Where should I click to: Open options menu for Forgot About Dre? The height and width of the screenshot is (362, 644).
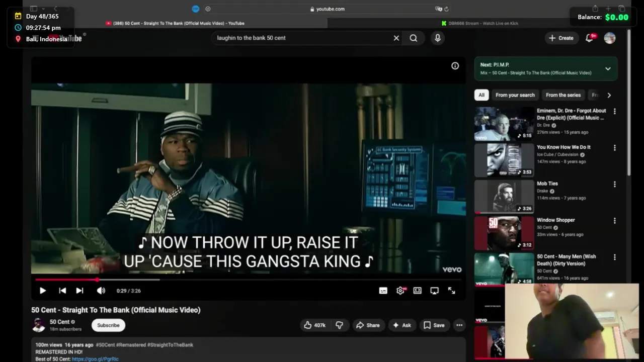tap(614, 112)
